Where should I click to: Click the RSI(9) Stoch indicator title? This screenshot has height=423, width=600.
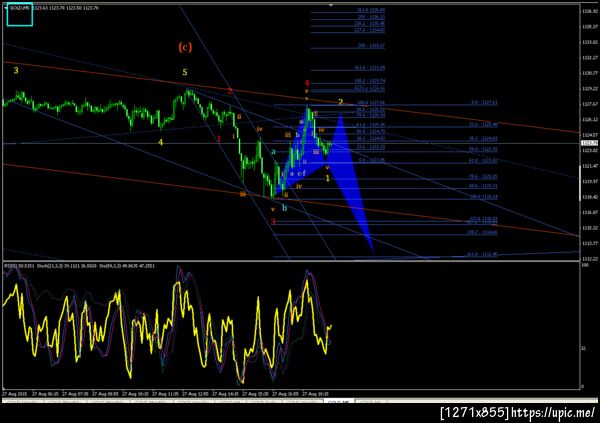click(79, 266)
